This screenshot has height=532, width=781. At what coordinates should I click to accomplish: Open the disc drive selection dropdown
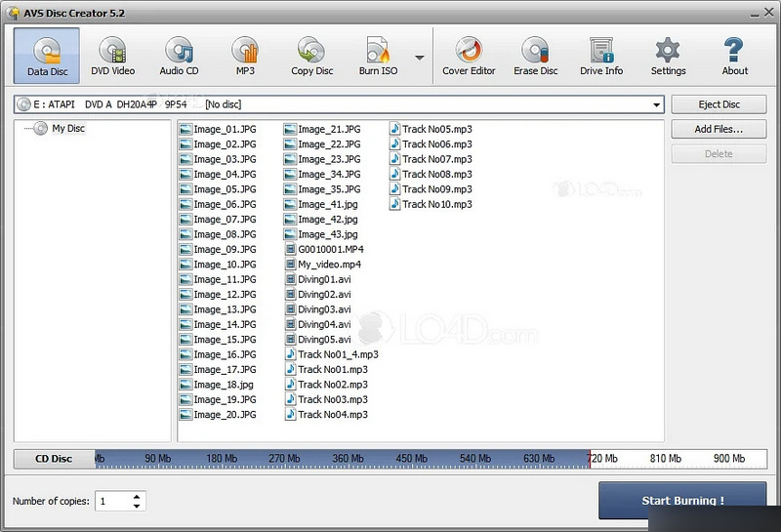(656, 104)
